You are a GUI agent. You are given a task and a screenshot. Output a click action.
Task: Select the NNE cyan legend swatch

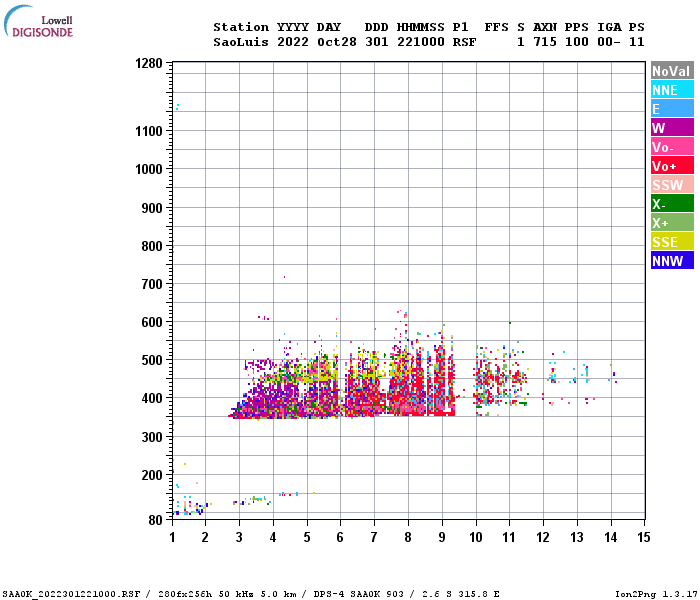click(x=672, y=90)
